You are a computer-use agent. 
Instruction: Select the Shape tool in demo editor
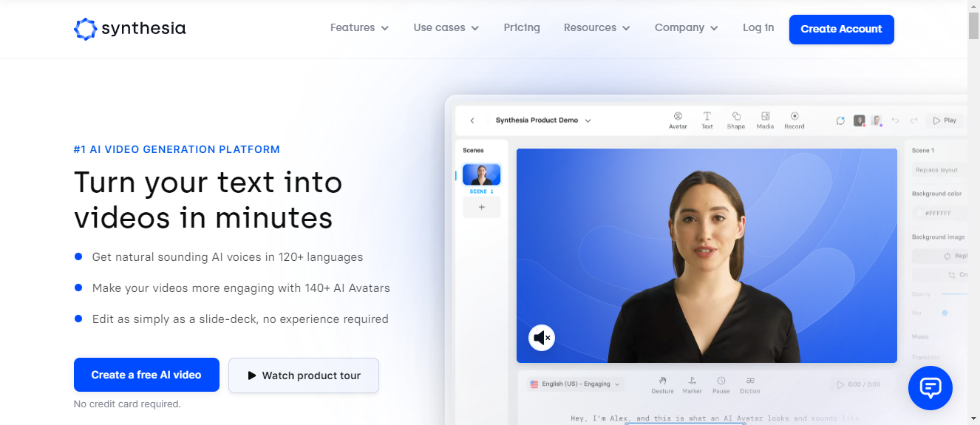(736, 120)
